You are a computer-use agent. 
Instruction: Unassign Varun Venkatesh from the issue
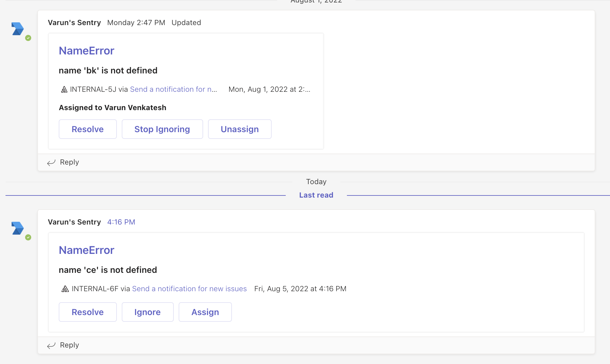click(x=240, y=129)
